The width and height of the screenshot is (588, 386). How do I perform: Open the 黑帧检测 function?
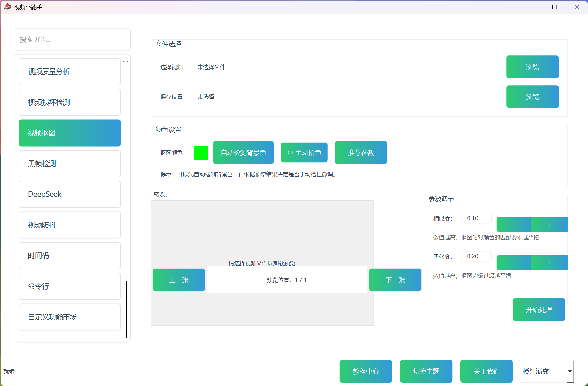(x=70, y=164)
